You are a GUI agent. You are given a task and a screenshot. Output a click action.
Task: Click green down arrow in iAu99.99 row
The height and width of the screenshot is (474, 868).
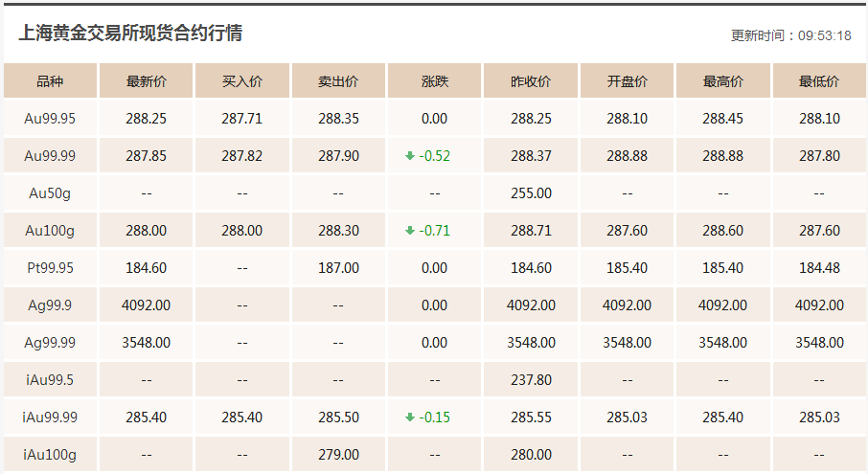(410, 418)
